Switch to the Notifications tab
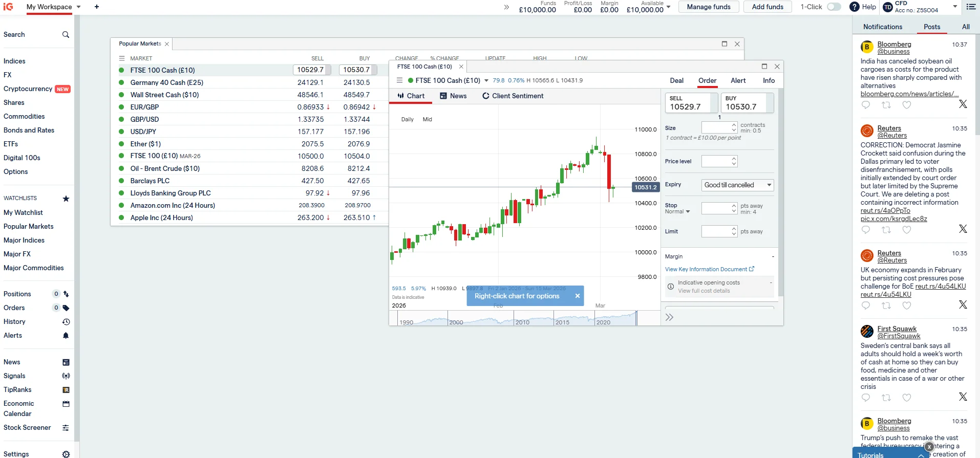This screenshot has width=980, height=458. (883, 27)
